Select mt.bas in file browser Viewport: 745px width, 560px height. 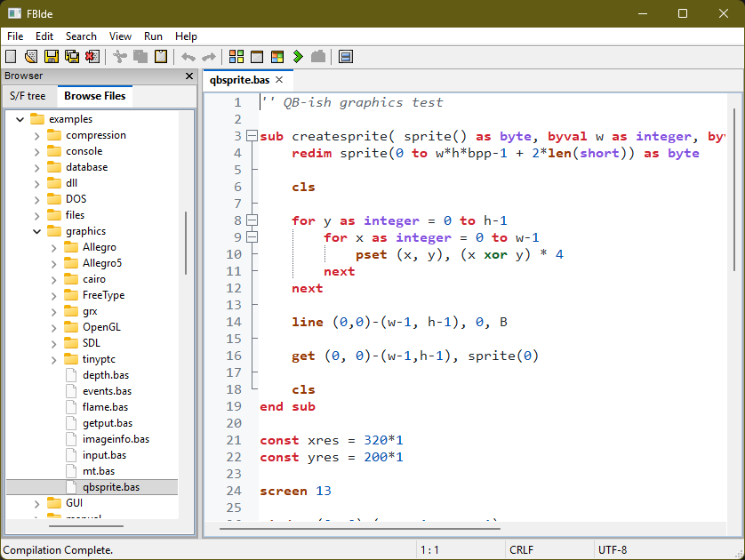click(99, 471)
